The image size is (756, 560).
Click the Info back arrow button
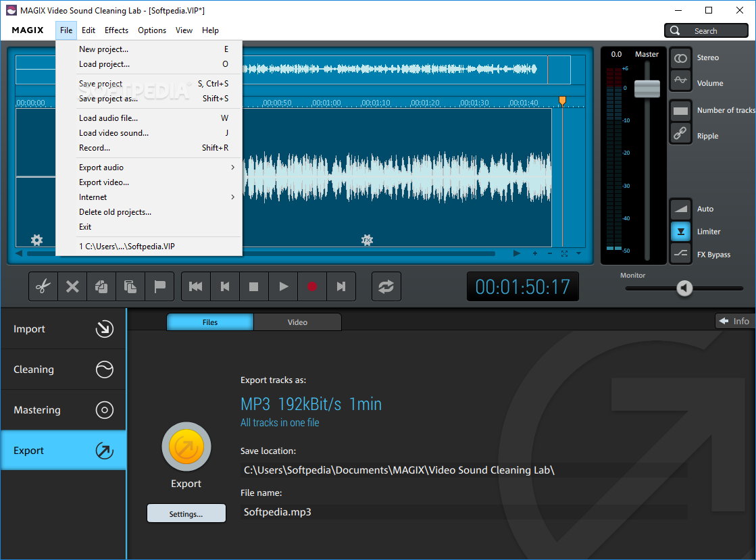[734, 321]
